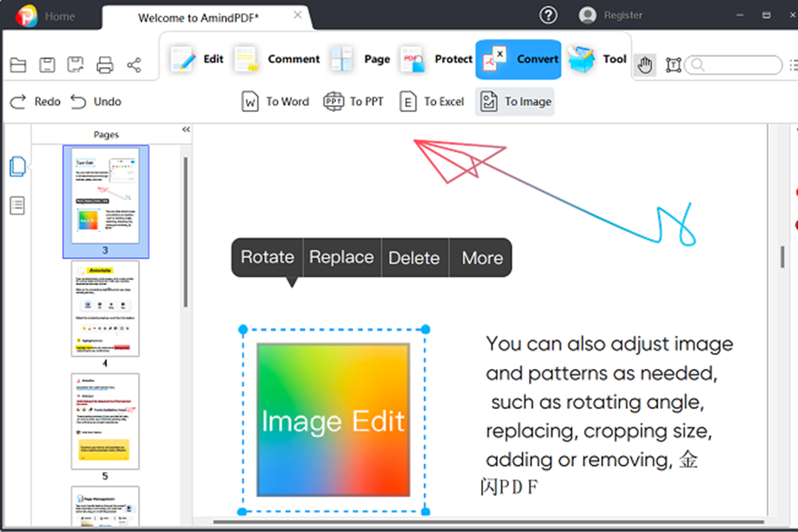The width and height of the screenshot is (798, 532).
Task: Click inside the search field
Action: [x=733, y=65]
